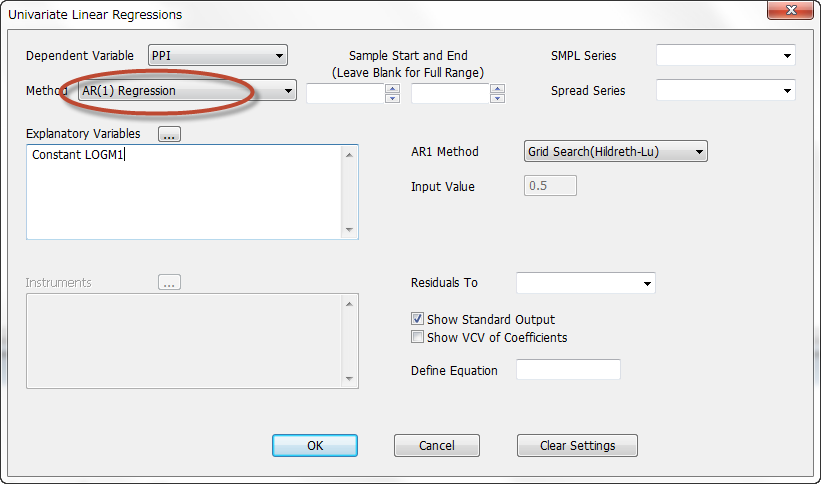The width and height of the screenshot is (821, 484).
Task: Click the Cancel button
Action: [437, 445]
